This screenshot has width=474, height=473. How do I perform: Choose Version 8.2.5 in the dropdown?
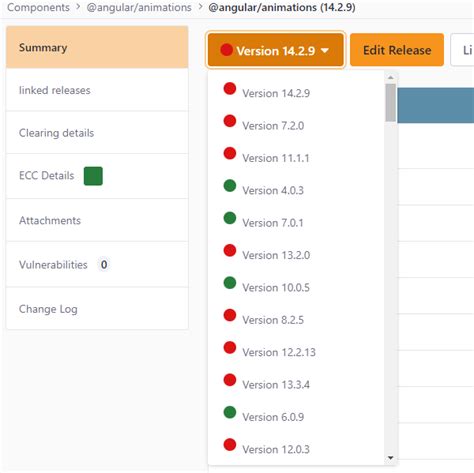[x=273, y=320]
